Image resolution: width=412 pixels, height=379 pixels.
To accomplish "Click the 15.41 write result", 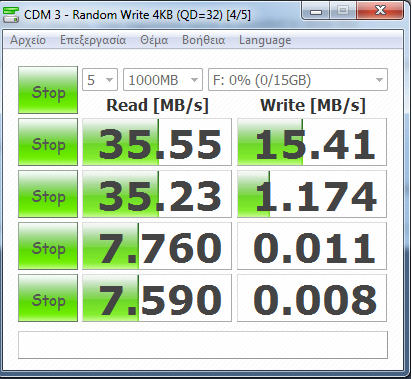I will coord(312,142).
